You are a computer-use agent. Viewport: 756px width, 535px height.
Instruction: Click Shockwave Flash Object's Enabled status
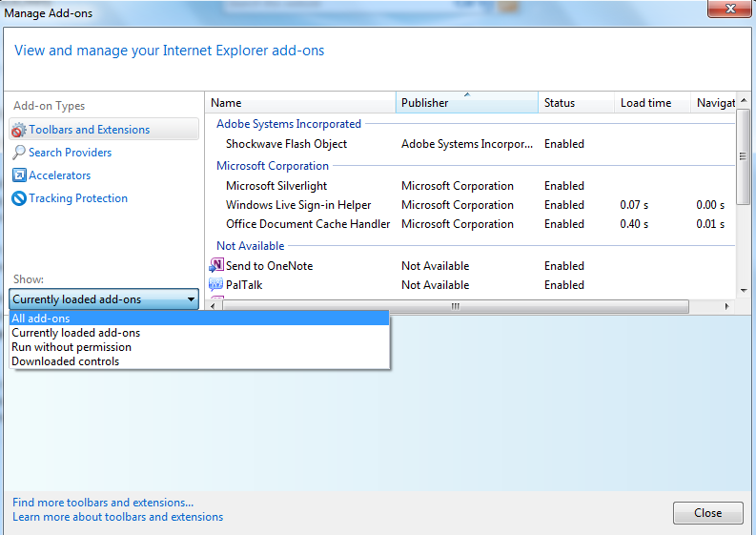point(564,144)
